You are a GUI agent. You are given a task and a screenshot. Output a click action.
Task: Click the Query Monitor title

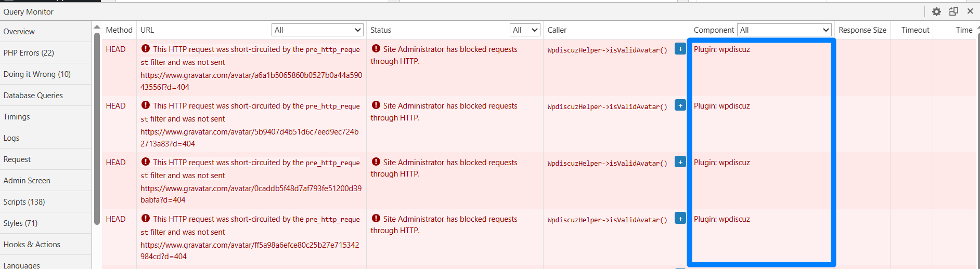click(x=29, y=11)
